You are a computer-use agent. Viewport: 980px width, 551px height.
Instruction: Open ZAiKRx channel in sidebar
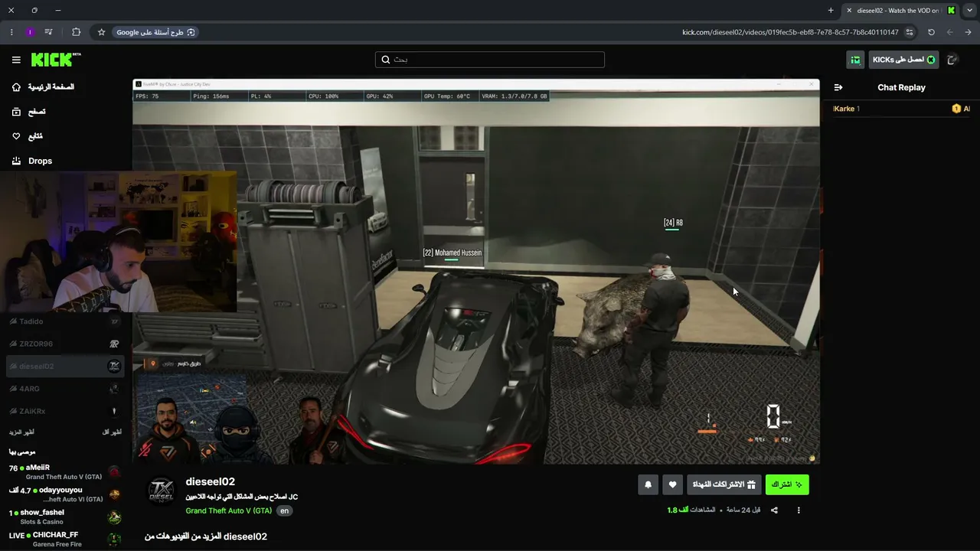coord(65,411)
